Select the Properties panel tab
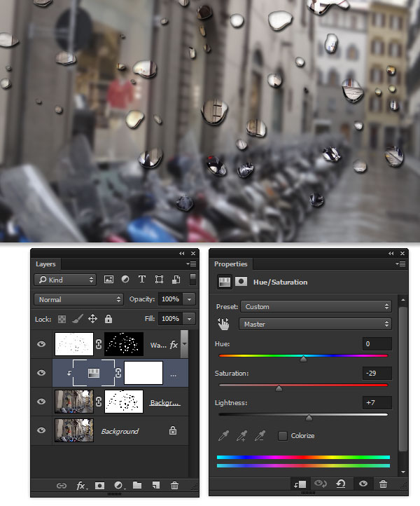Image resolution: width=420 pixels, height=506 pixels. click(x=231, y=264)
